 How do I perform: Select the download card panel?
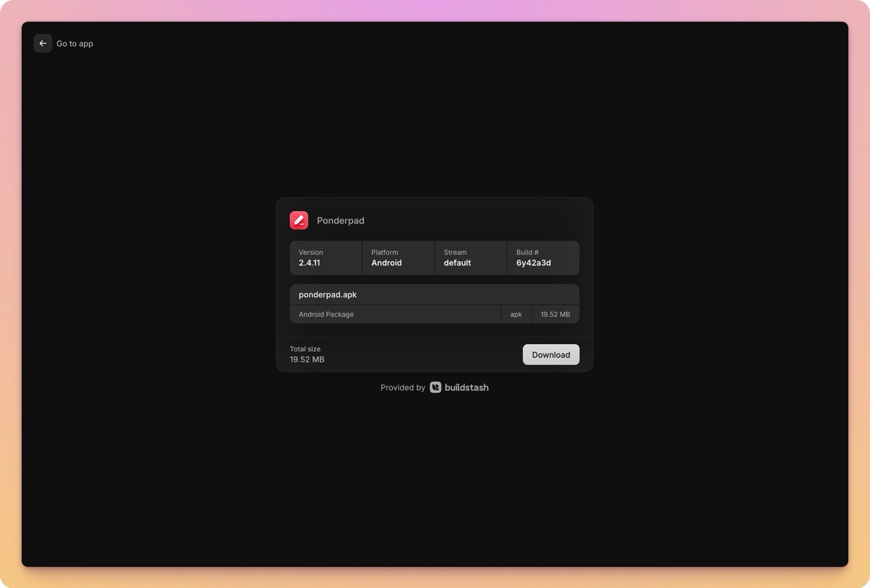(434, 283)
